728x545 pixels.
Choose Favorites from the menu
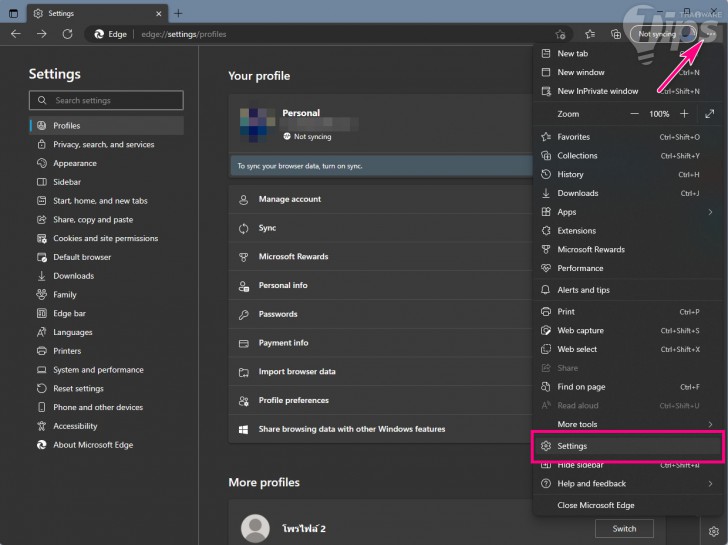coord(628,137)
